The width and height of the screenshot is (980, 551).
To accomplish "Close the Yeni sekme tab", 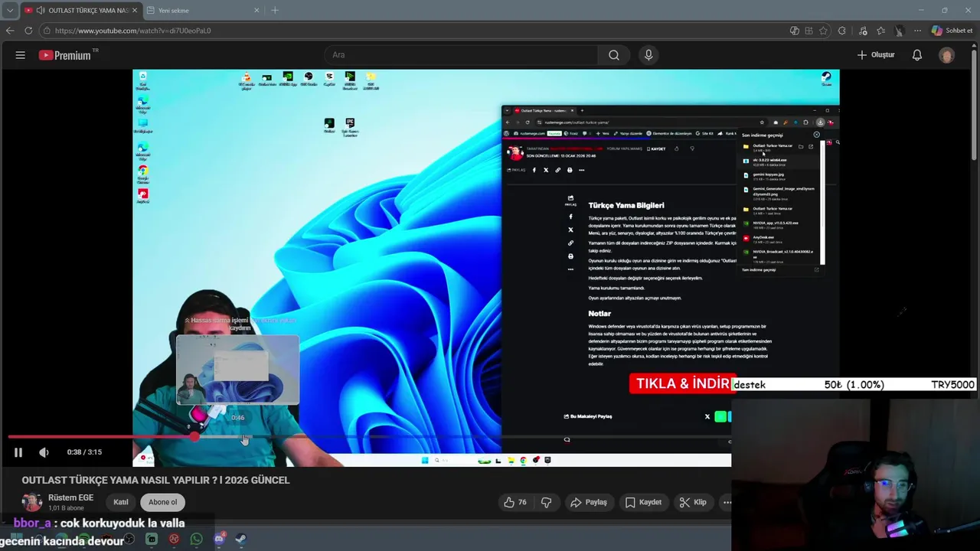I will coord(256,10).
